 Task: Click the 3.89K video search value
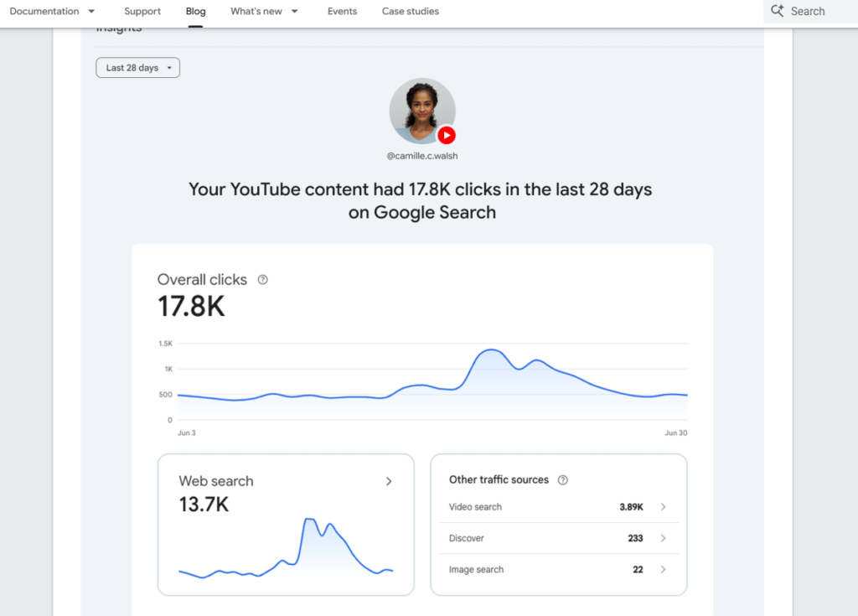pyautogui.click(x=631, y=507)
